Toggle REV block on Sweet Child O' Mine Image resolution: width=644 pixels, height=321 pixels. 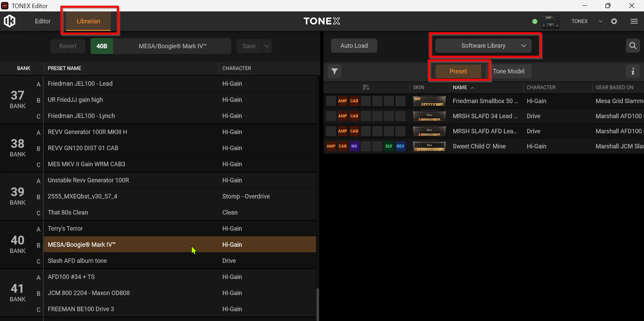pos(400,146)
